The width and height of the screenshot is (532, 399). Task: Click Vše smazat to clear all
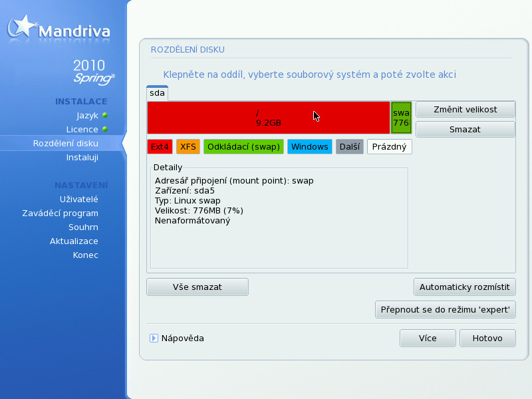click(x=197, y=287)
